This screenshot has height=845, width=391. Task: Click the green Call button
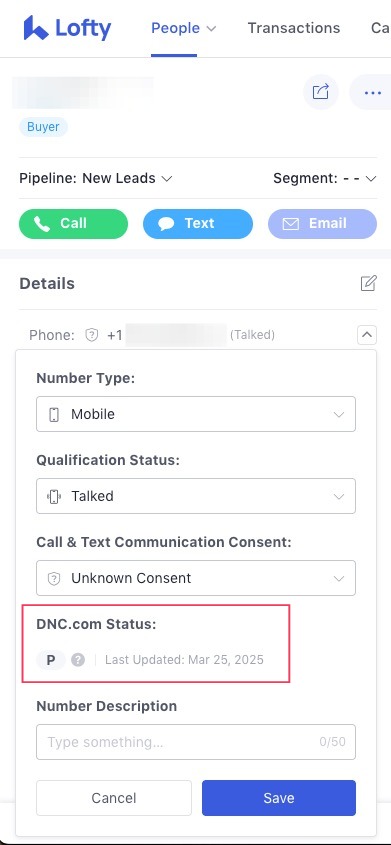(x=74, y=224)
